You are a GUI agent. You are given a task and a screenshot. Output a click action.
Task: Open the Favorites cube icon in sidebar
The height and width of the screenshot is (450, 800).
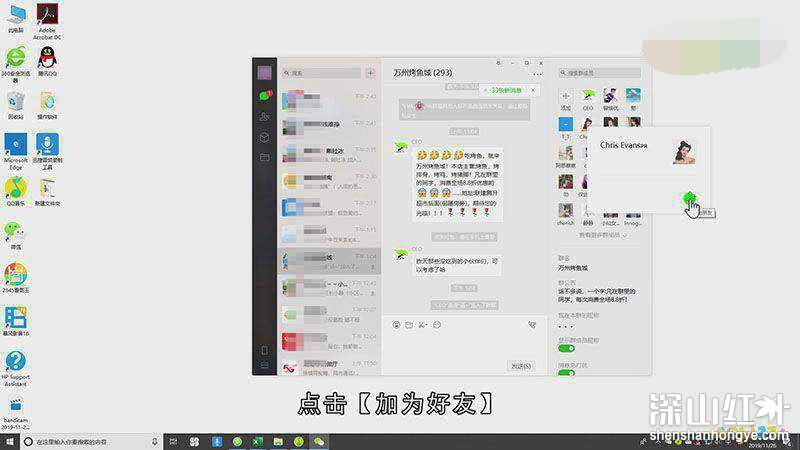point(265,137)
